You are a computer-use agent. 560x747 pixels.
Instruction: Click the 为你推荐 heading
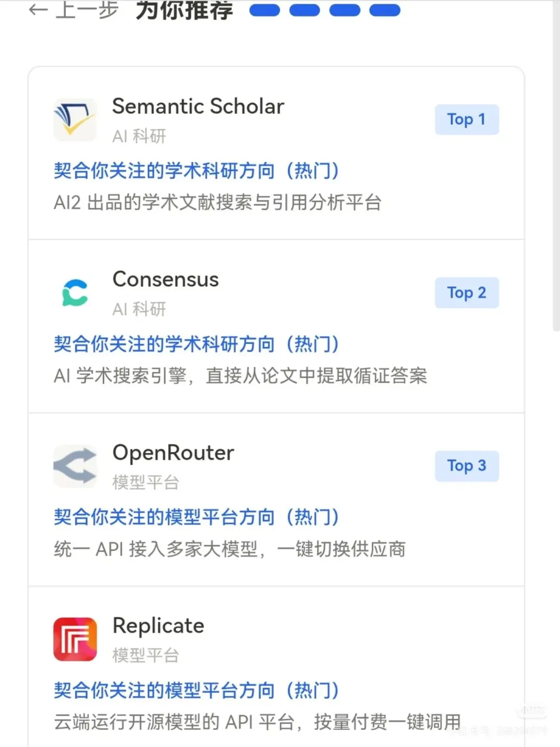click(184, 10)
